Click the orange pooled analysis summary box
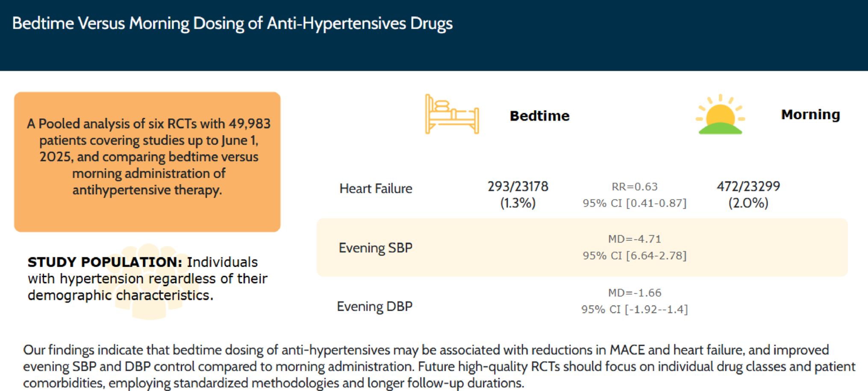868x391 pixels. [147, 162]
